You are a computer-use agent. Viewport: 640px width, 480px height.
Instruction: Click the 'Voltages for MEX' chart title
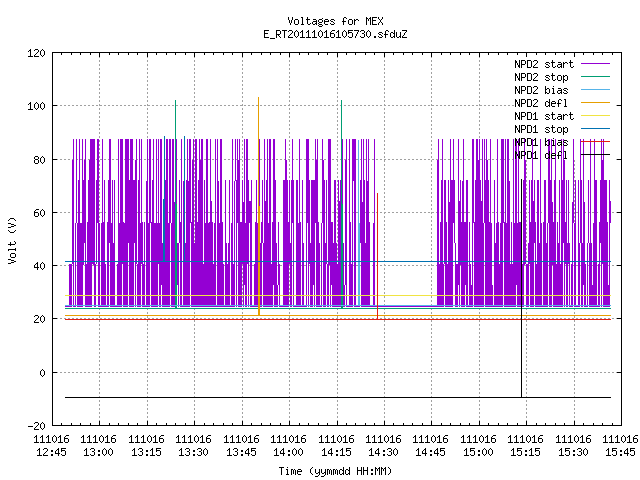click(335, 21)
